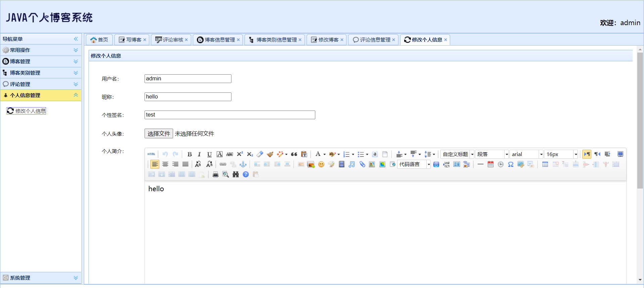The image size is (644, 288).
Task: Open special characters Omega icon
Action: pyautogui.click(x=511, y=164)
